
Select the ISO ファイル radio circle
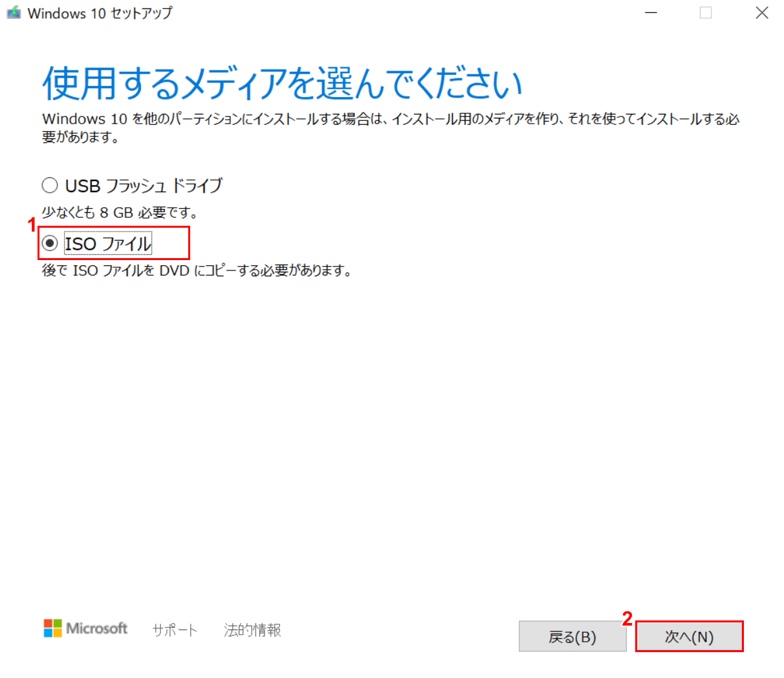coord(50,243)
